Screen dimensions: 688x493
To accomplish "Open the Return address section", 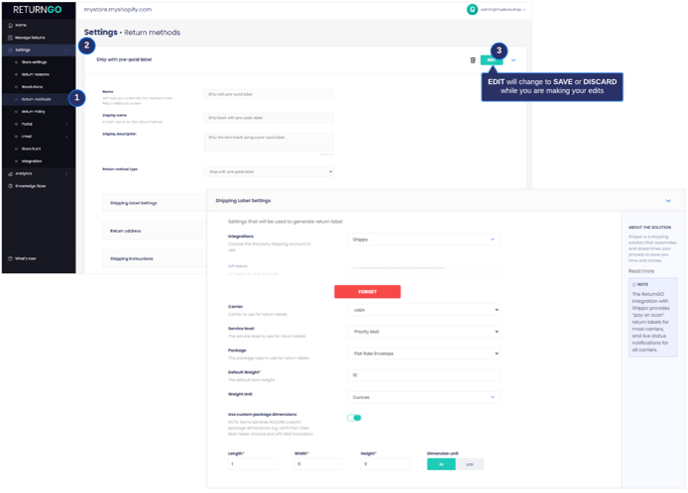I will [x=154, y=231].
